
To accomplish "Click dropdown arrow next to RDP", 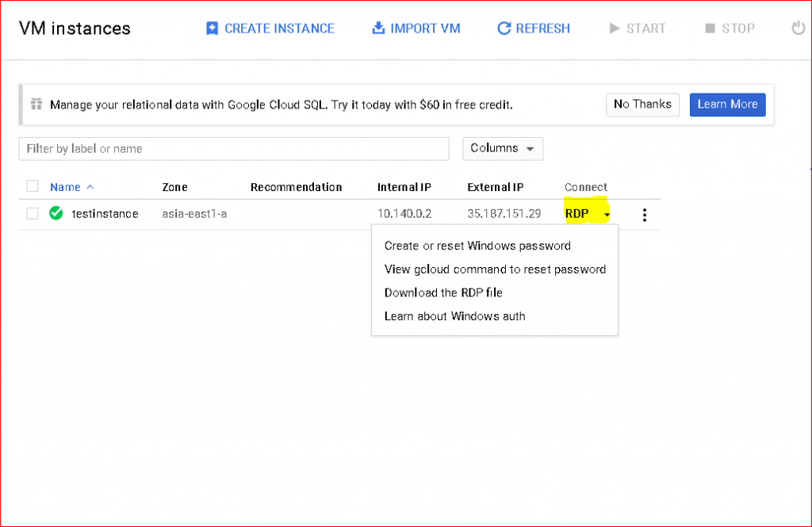I will click(x=607, y=215).
